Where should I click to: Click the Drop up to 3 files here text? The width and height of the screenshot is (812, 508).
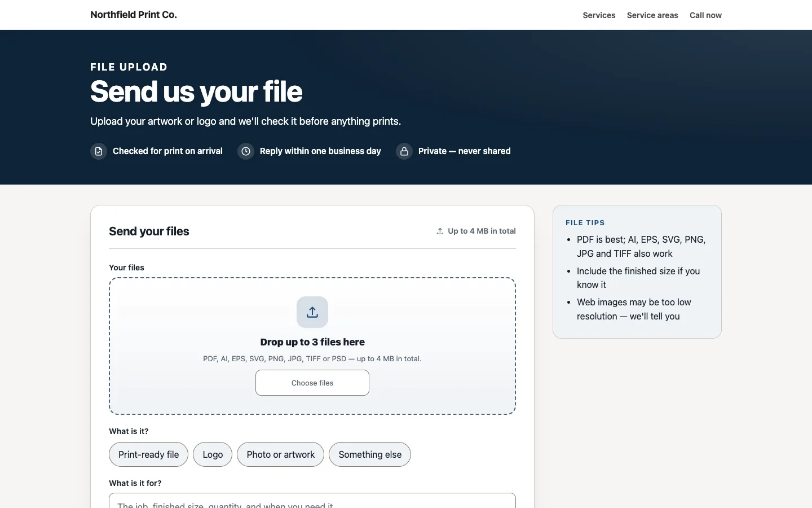[312, 342]
